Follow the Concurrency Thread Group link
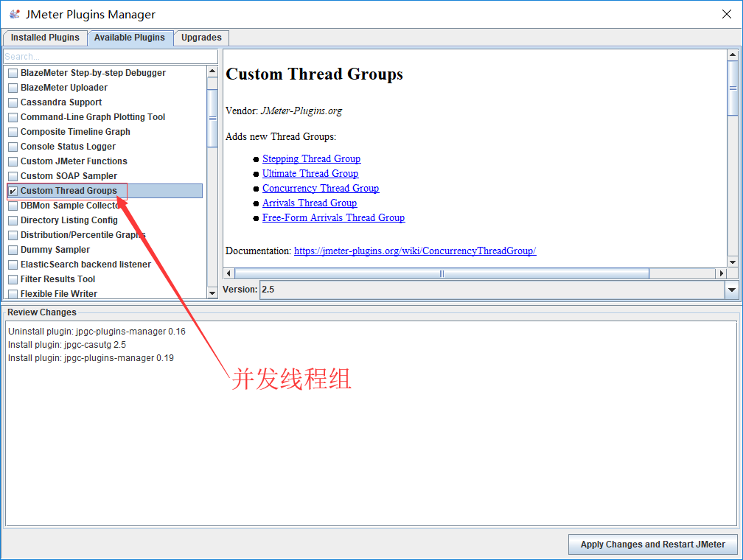This screenshot has width=743, height=560. [x=321, y=188]
